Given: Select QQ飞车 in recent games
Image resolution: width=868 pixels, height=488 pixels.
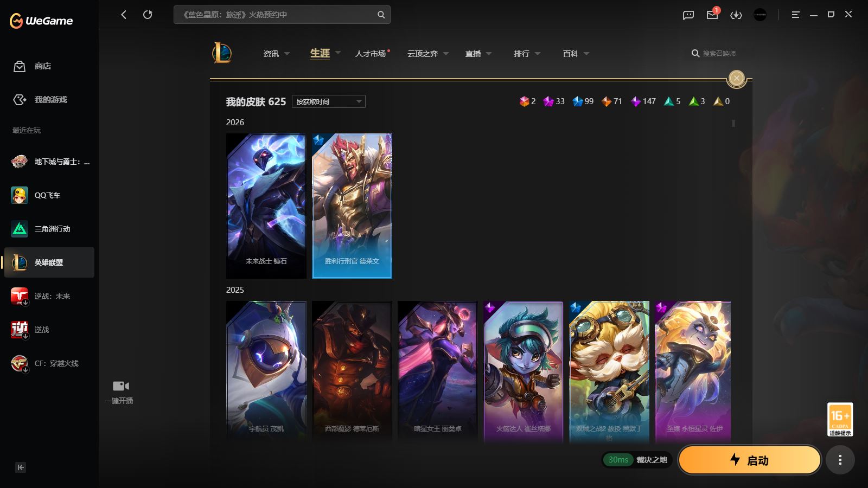Looking at the screenshot, I should [50, 195].
